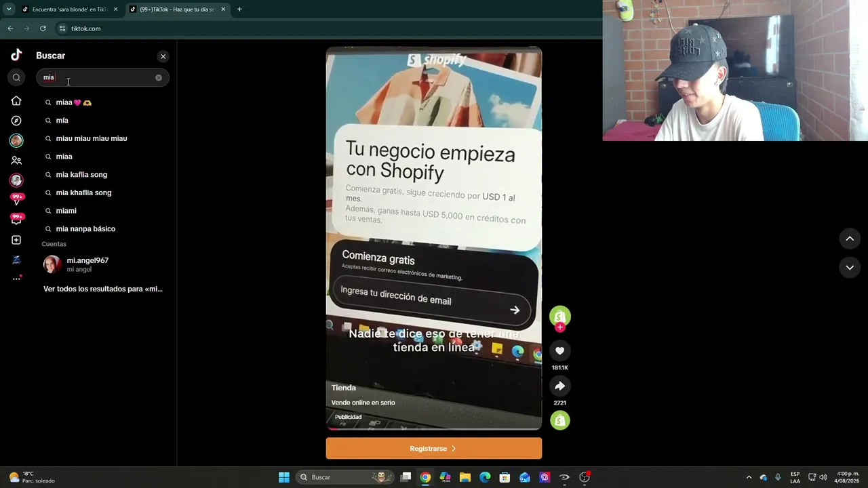
Task: Open the three-dots More menu in sidebar
Action: (16, 279)
